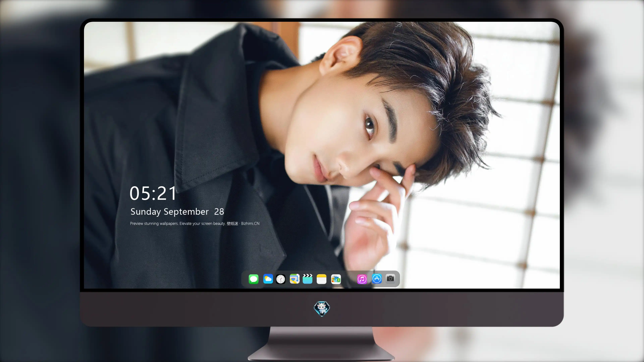Open the Weather app in dock
Viewport: 644px width, 362px height.
click(x=268, y=279)
